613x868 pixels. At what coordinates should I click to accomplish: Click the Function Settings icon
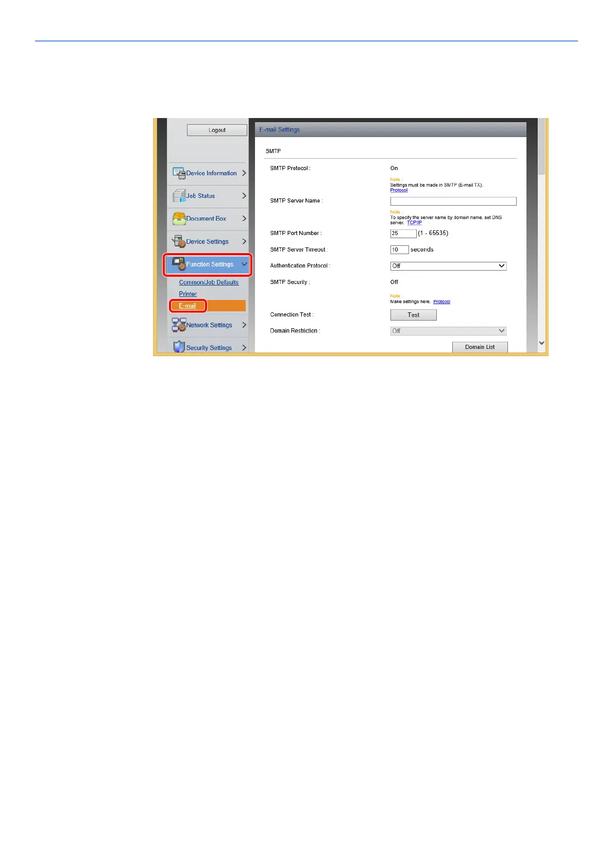pyautogui.click(x=179, y=264)
